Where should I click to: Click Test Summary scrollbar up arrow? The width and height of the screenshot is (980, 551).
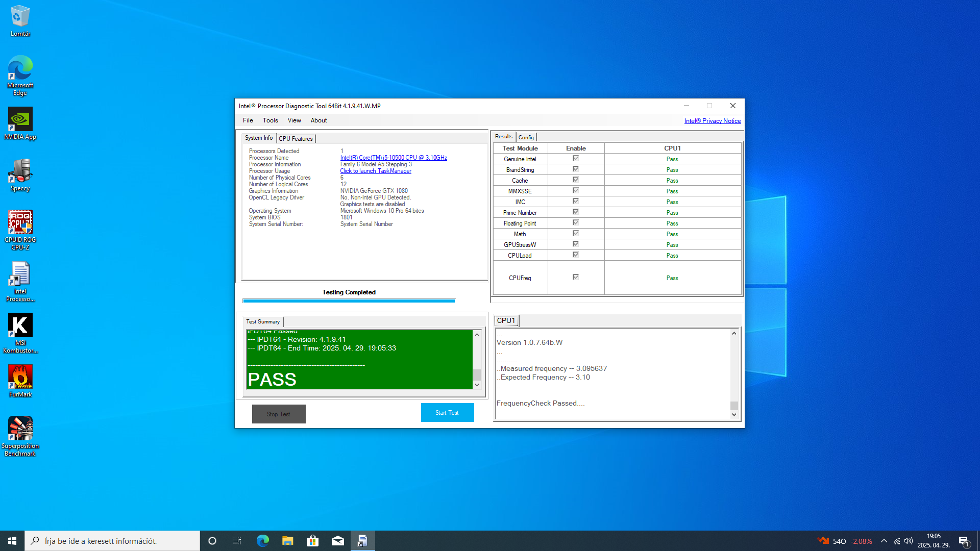pos(477,335)
